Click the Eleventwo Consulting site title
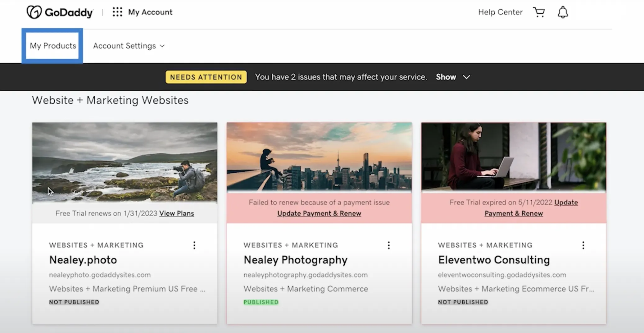This screenshot has width=644, height=333. point(494,260)
